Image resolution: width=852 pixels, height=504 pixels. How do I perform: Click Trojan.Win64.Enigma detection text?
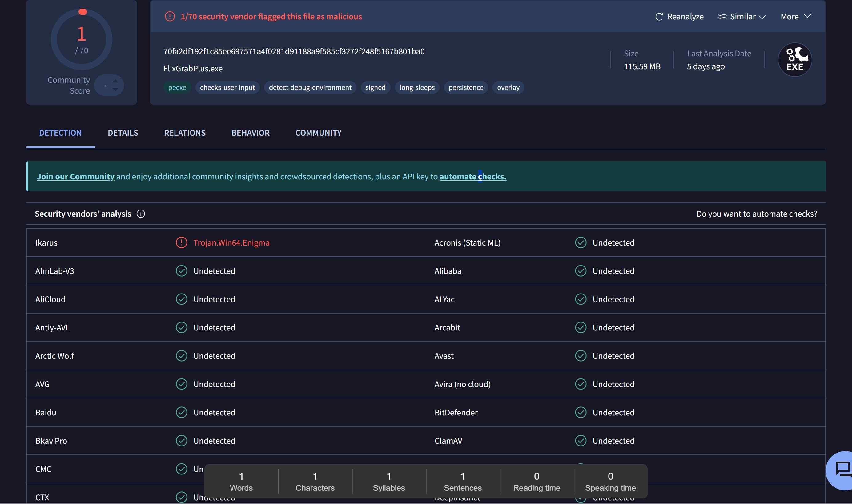[x=231, y=242]
